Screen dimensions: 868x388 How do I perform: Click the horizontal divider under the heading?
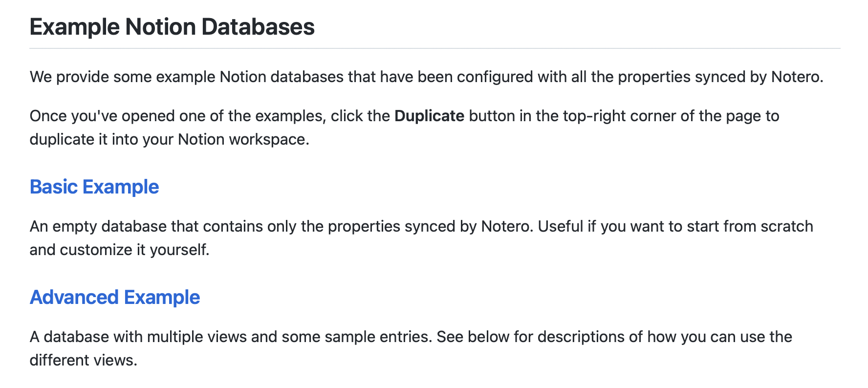pyautogui.click(x=435, y=48)
